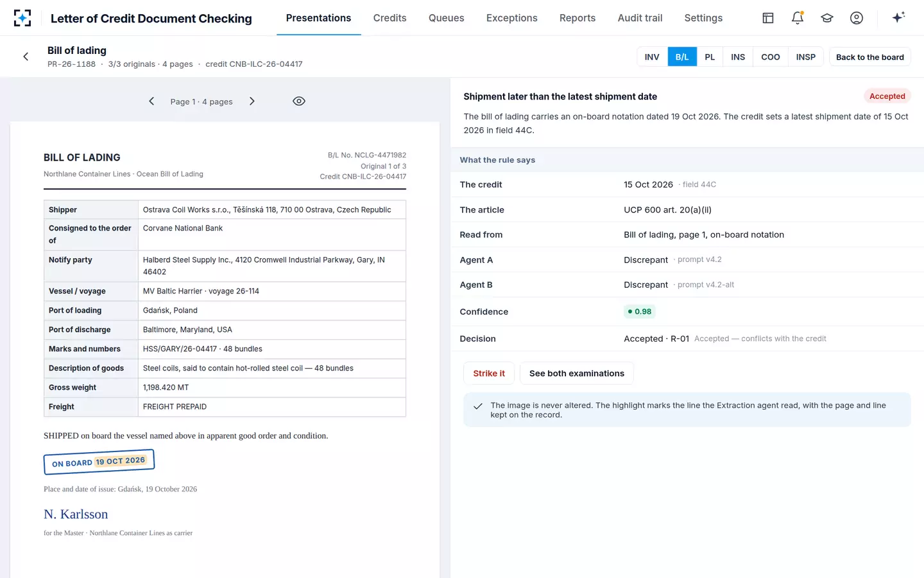Image resolution: width=924 pixels, height=578 pixels.
Task: Open the user account icon
Action: click(x=857, y=18)
